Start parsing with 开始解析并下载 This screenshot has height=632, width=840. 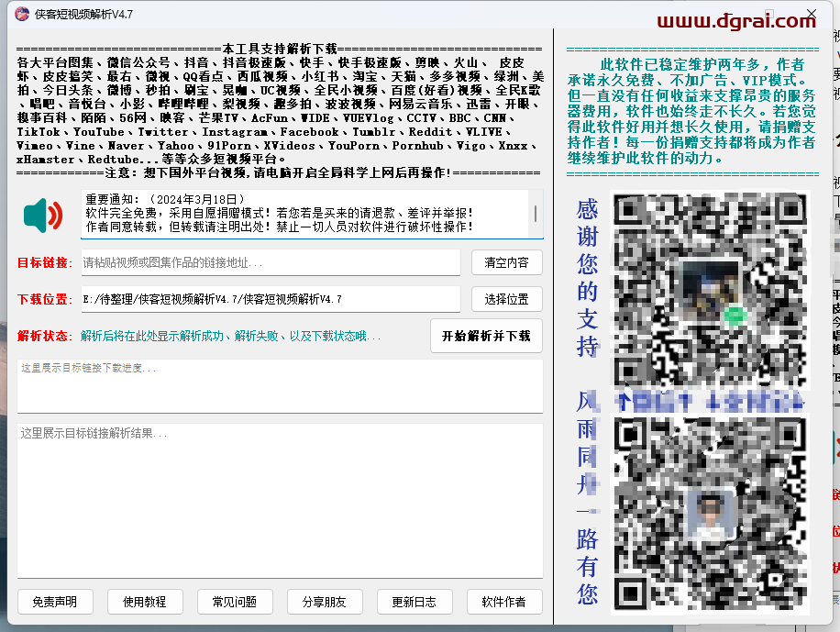click(x=486, y=336)
